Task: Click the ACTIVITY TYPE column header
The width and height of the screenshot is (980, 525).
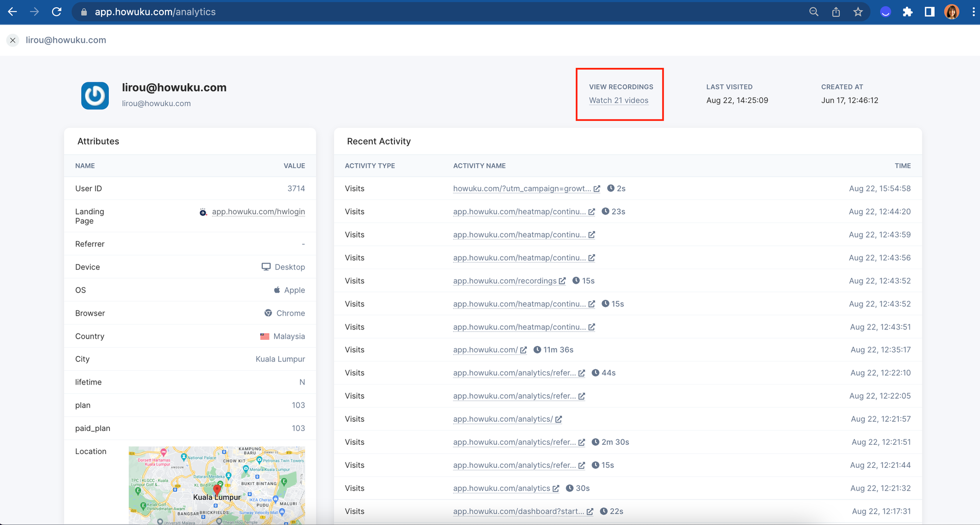Action: [x=370, y=166]
